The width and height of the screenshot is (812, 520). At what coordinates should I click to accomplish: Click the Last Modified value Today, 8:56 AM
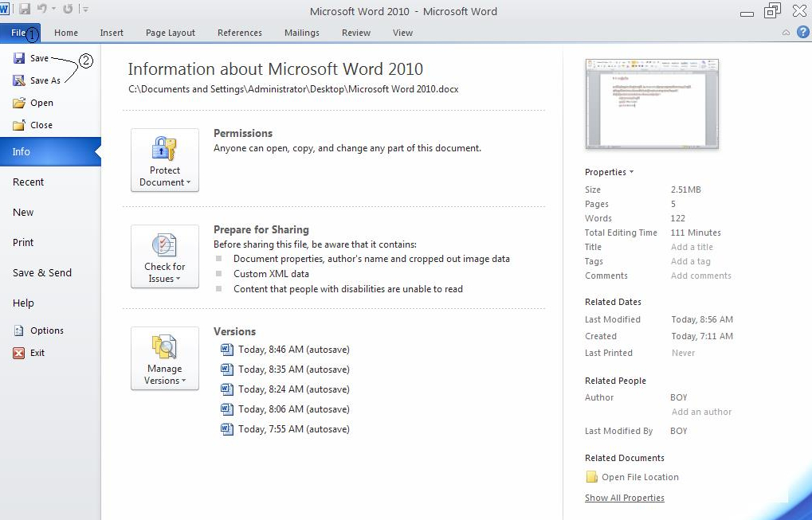pyautogui.click(x=702, y=320)
